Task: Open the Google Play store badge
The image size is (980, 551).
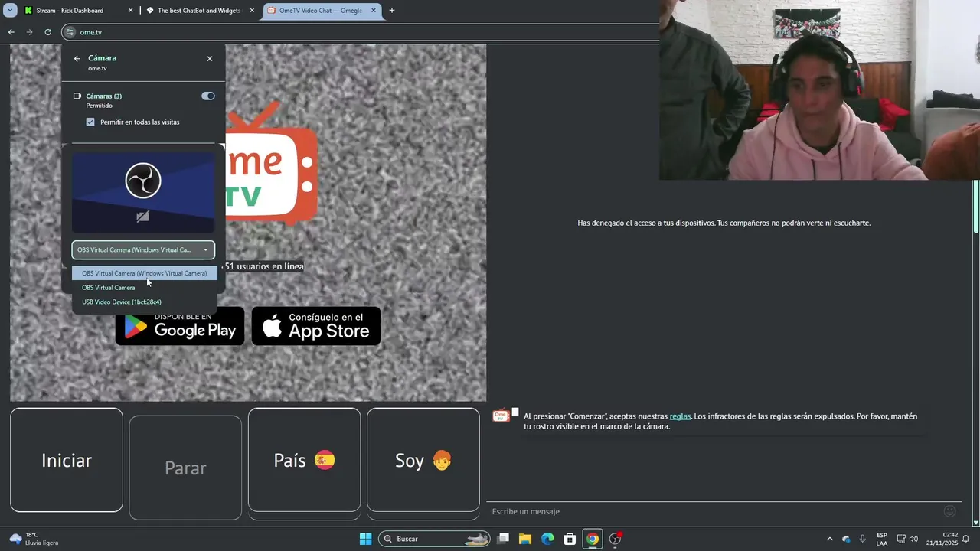Action: point(180,326)
